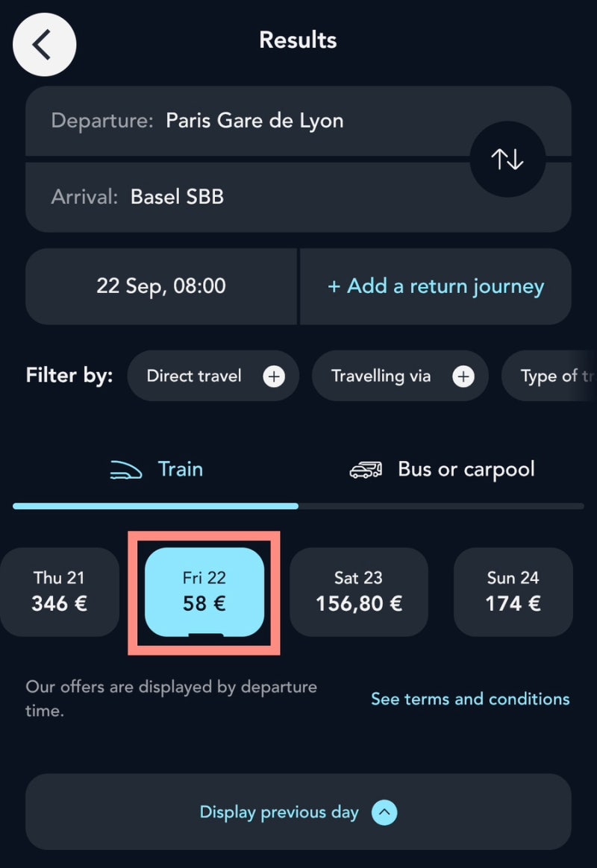This screenshot has height=868, width=597.
Task: Click the train icon
Action: coord(125,470)
